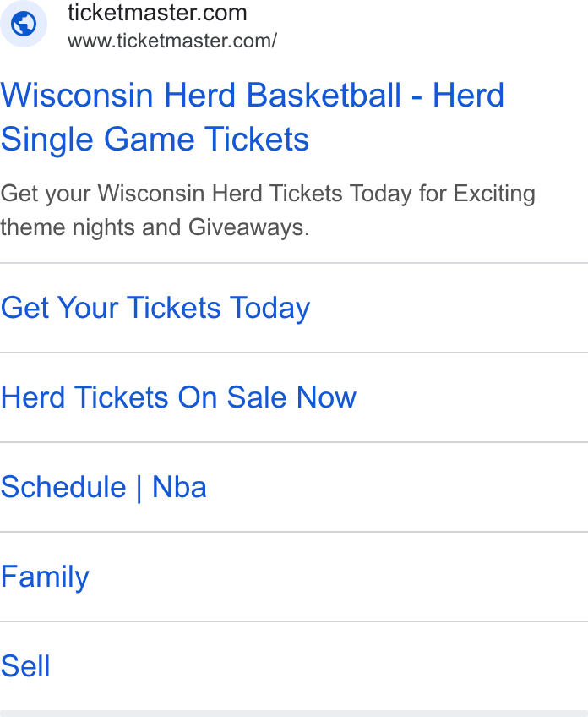Click the www.ticketmaster.com/ URL text
588x717 pixels.
[172, 41]
